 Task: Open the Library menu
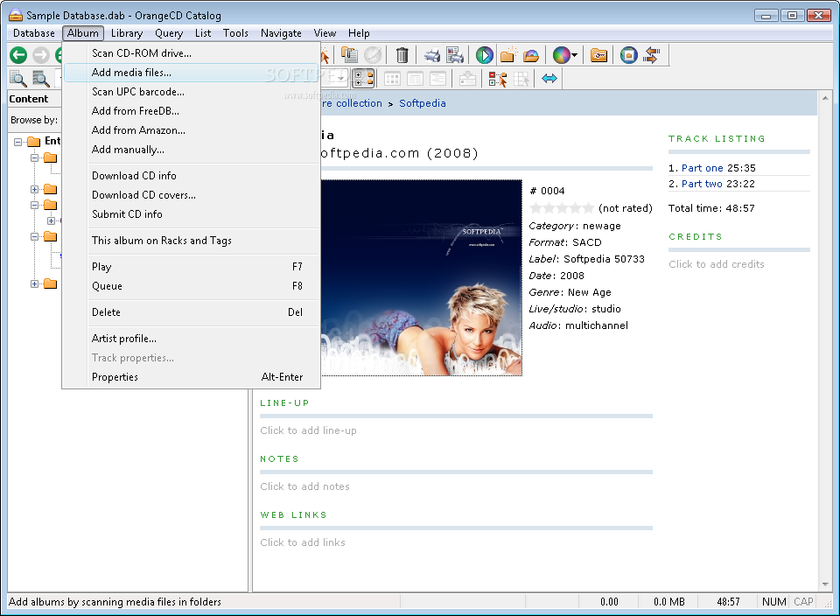[x=127, y=33]
